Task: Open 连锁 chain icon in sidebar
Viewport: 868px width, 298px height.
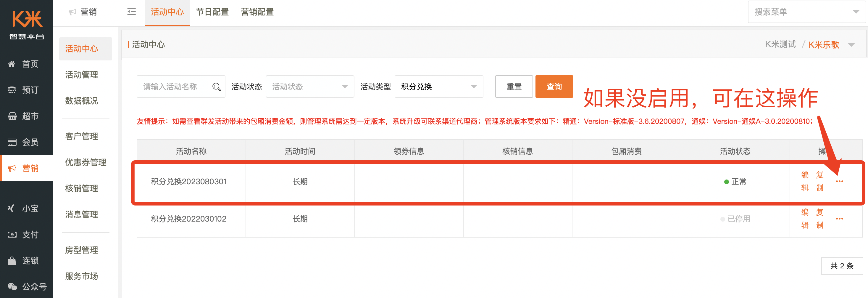Action: pos(12,261)
